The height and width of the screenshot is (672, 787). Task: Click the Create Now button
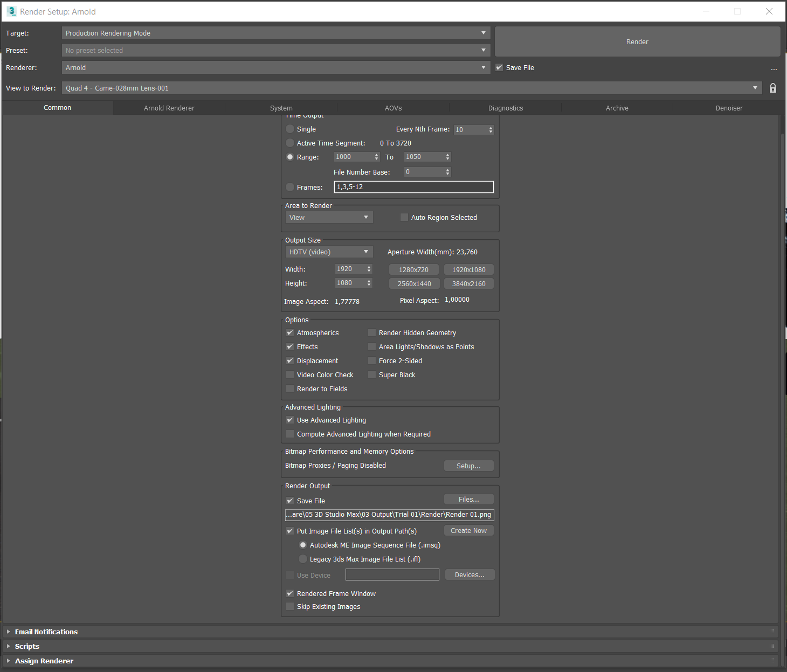pyautogui.click(x=468, y=530)
